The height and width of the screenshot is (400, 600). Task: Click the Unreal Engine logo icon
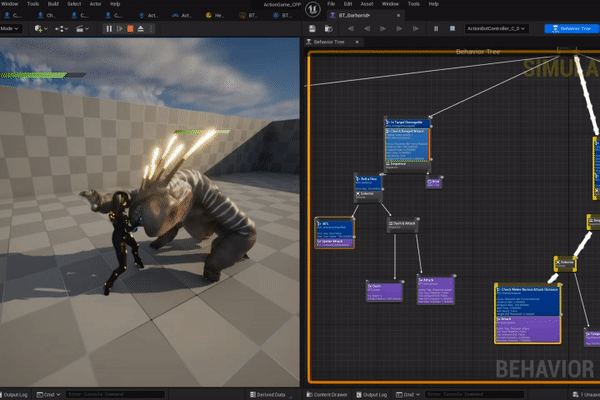[313, 9]
